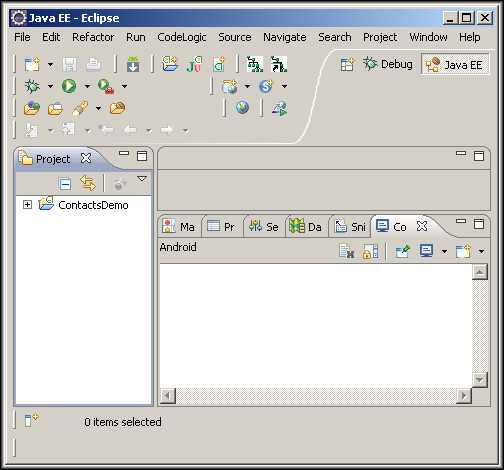The image size is (504, 470).
Task: Toggle Link with Editor in Project view
Action: coord(88,183)
